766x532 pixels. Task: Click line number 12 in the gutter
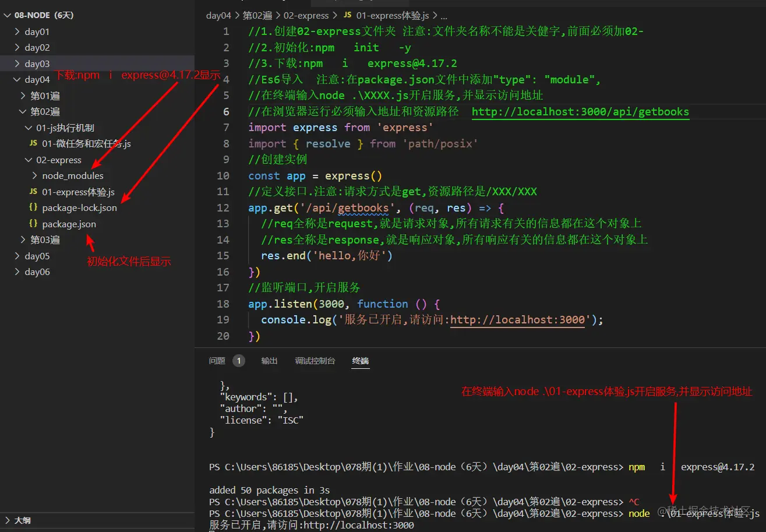[223, 207]
